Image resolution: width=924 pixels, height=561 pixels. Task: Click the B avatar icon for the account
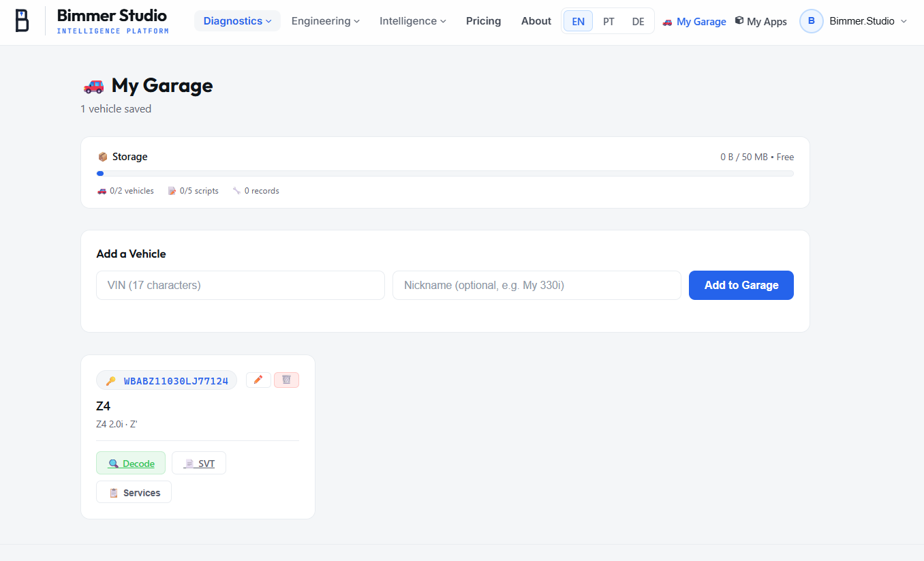click(811, 21)
